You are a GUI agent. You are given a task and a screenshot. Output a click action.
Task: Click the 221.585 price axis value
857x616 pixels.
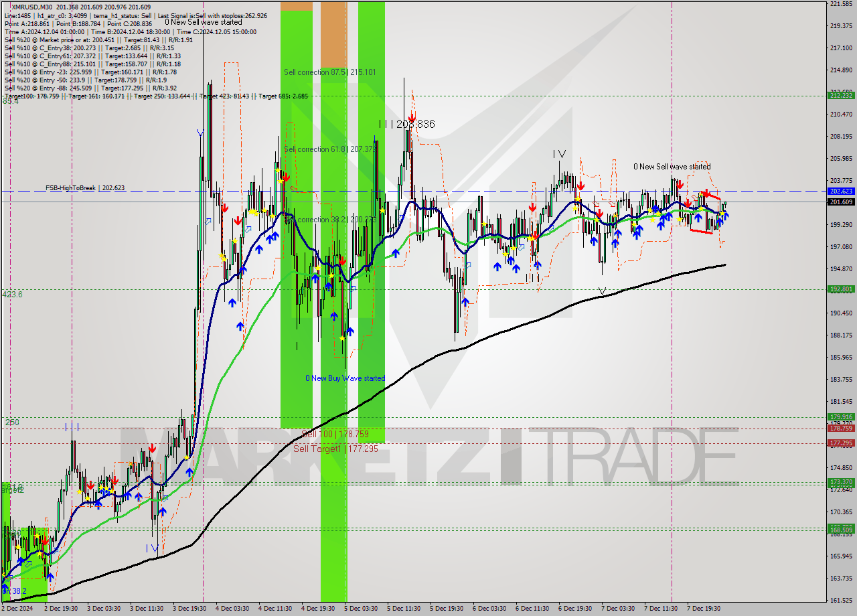[x=840, y=4]
